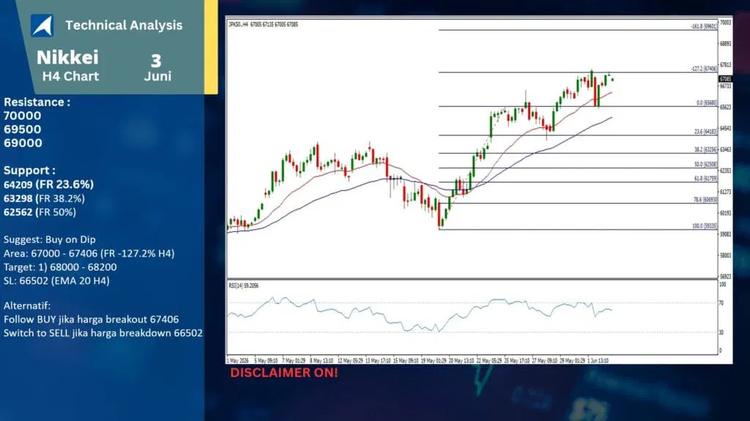Viewport: 750px width, 421px height.
Task: Click the resistance value 69500
Action: 22,129
